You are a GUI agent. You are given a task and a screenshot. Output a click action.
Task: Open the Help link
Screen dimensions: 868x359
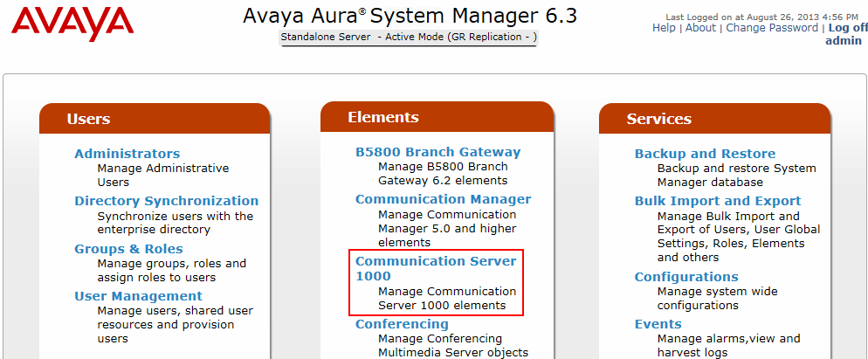[x=664, y=28]
